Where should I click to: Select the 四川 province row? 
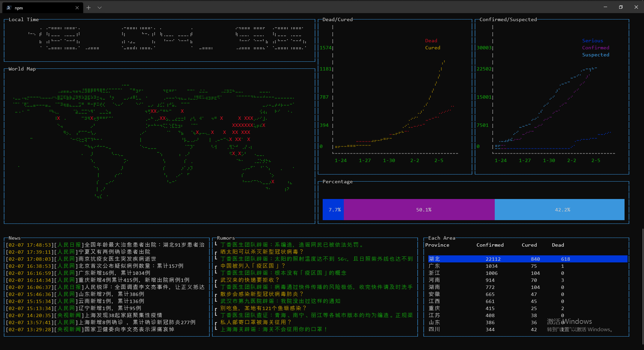[x=528, y=330]
